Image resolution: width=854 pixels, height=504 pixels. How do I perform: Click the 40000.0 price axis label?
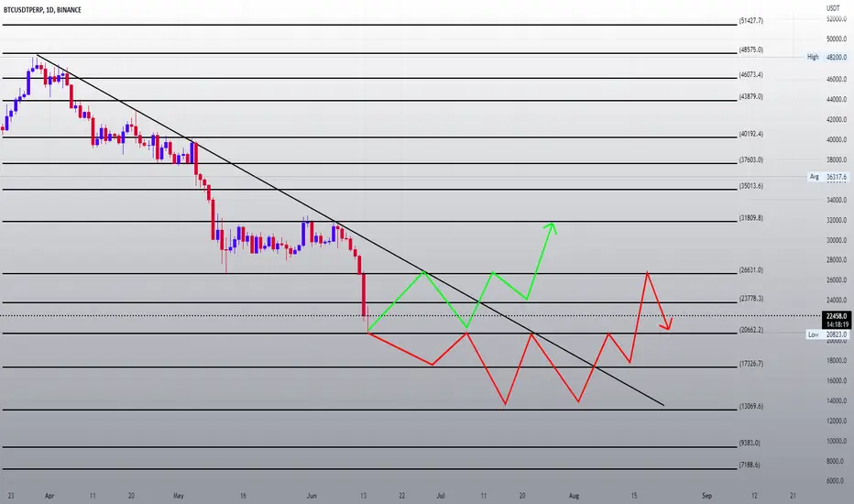tap(837, 139)
